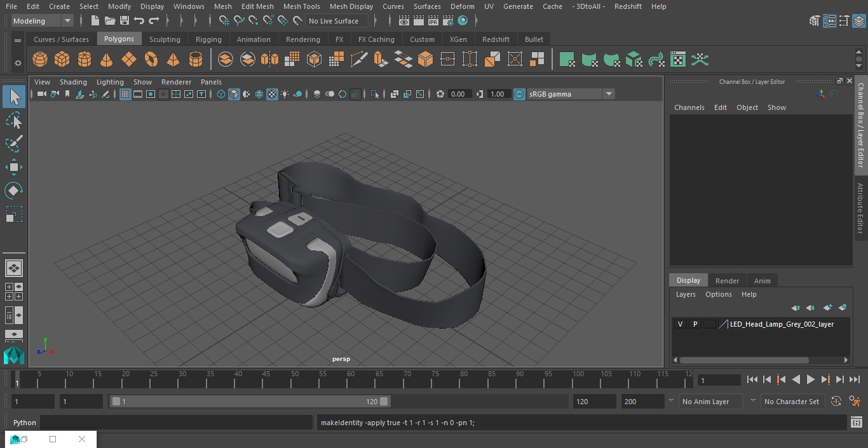Undo the last action

(139, 21)
